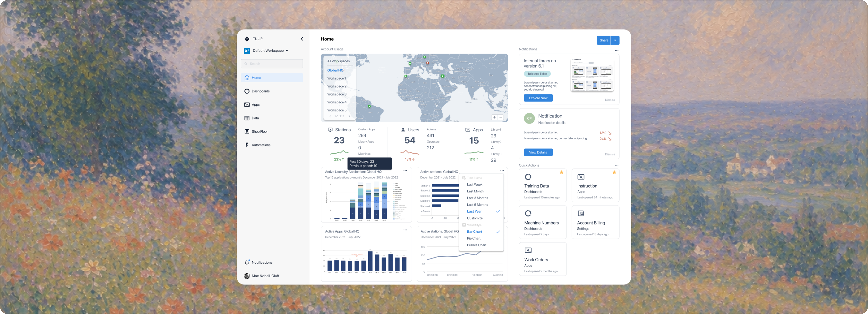Click the Tulip logo icon
Screen dimensions: 868x314
coord(247,39)
